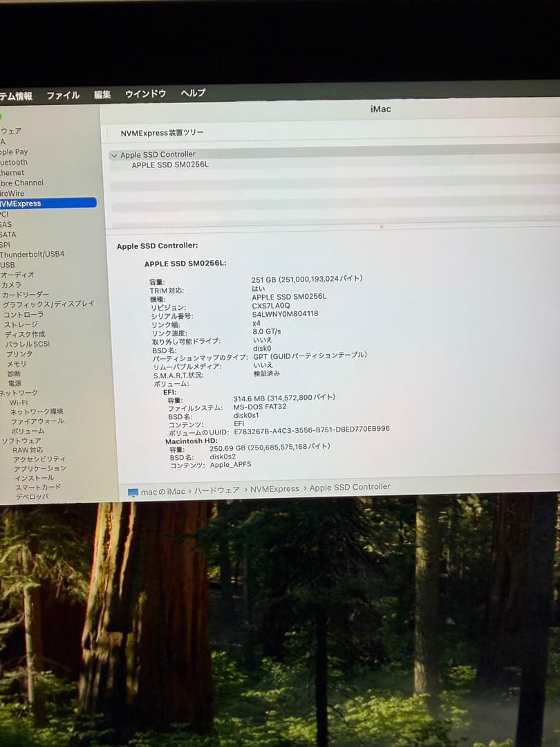Select NVMExpress in sidebar
The height and width of the screenshot is (747, 560).
pos(48,203)
